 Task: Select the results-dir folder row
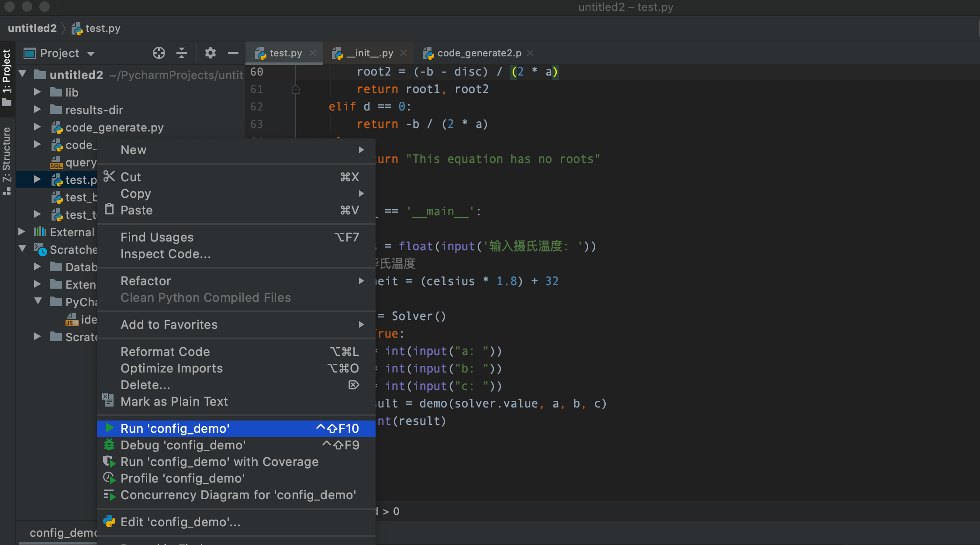[130, 110]
